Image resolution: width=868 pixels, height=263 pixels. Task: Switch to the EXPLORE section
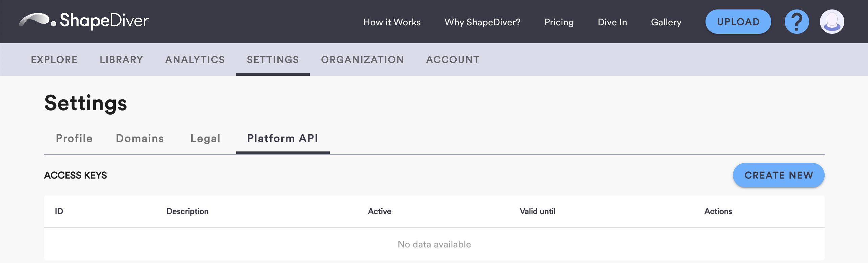pos(54,59)
